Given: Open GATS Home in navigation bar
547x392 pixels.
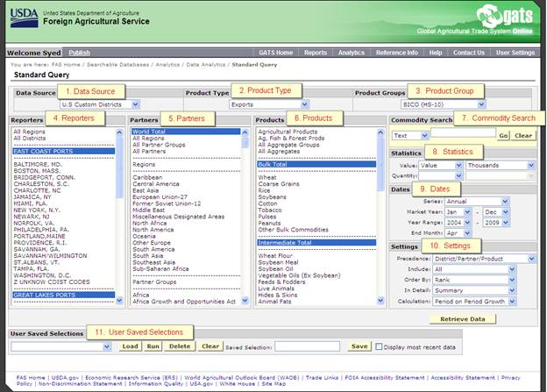Looking at the screenshot, I should 275,53.
